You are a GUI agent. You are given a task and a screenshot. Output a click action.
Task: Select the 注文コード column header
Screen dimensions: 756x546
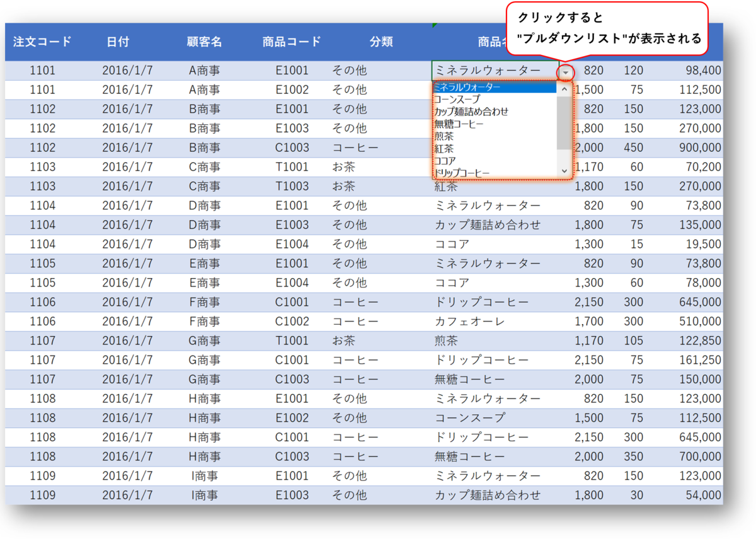[x=42, y=42]
